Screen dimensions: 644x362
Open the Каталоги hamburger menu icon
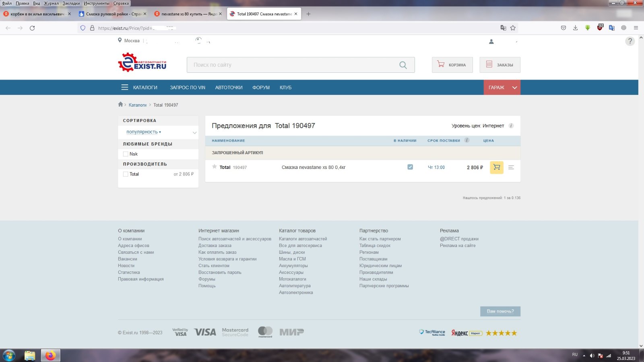[125, 87]
